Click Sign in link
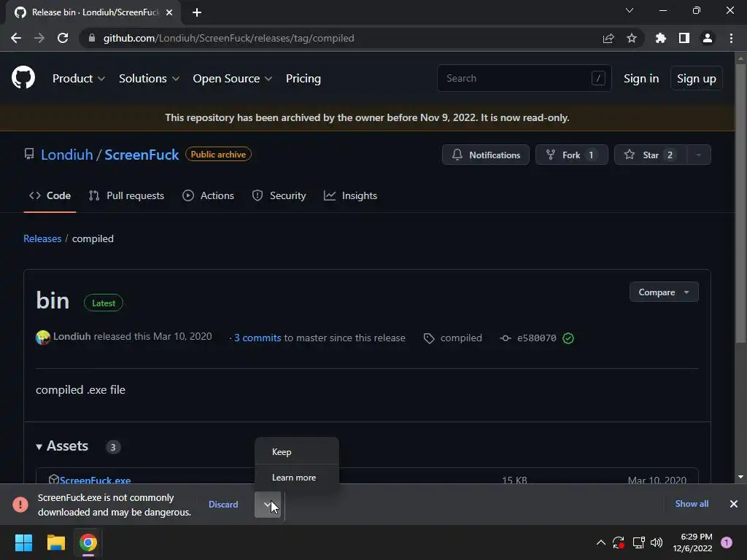Image resolution: width=747 pixels, height=560 pixels. coord(641,78)
